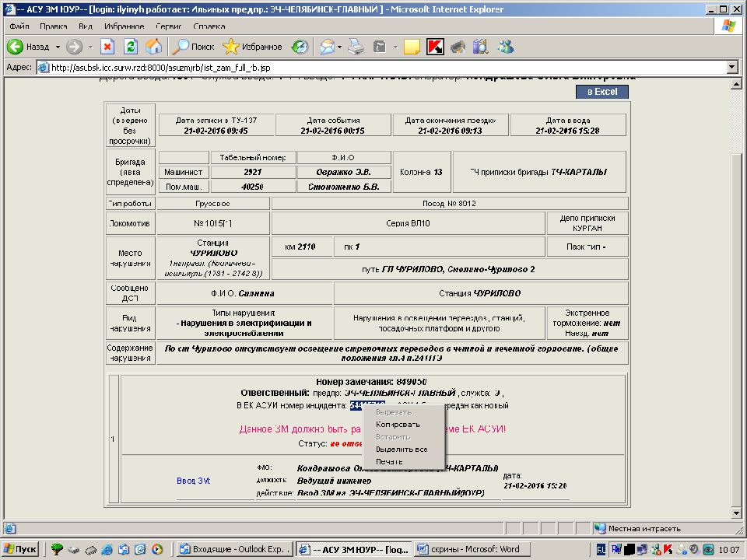Export the report with в Excel button

click(602, 92)
